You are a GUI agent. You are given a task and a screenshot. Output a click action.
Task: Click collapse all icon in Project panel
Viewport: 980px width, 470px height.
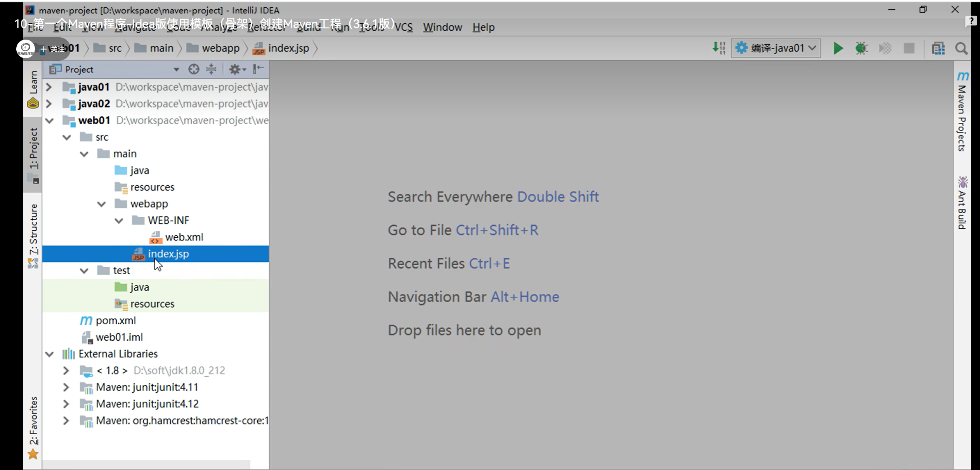[211, 70]
